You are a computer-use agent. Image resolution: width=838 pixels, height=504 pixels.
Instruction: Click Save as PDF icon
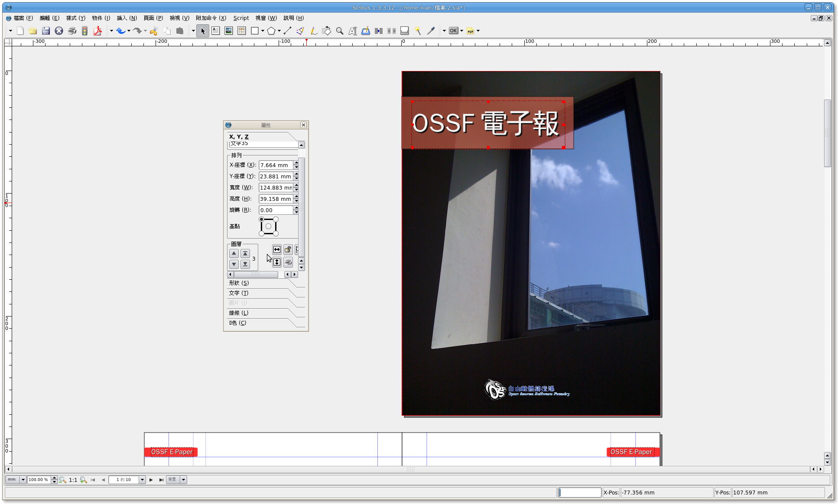(98, 31)
